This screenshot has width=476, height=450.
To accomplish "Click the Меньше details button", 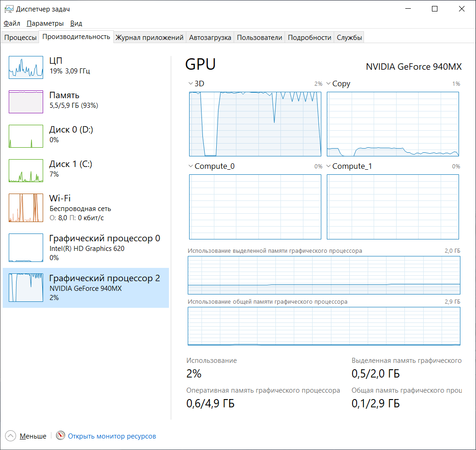I will pyautogui.click(x=33, y=436).
